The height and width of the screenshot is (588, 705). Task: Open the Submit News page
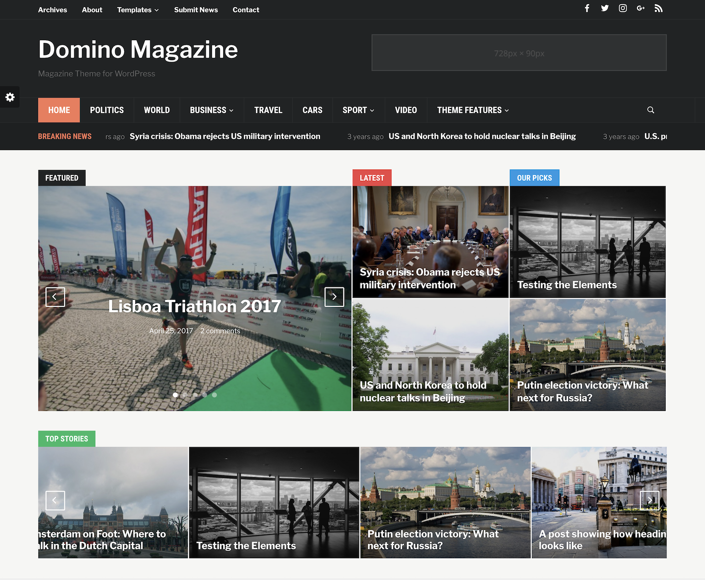(196, 9)
